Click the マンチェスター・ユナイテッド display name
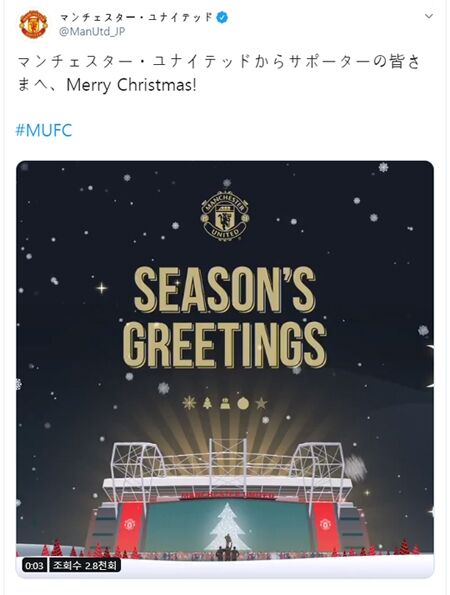The width and height of the screenshot is (450, 595). (x=137, y=17)
